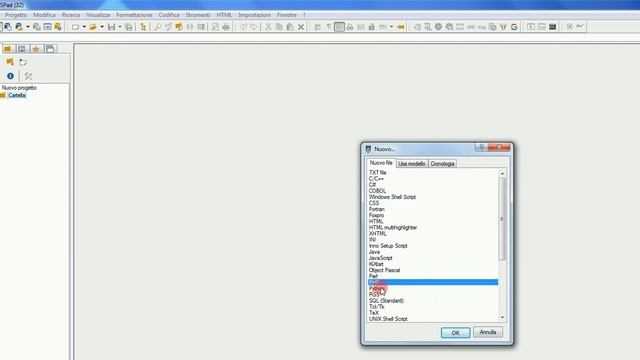
Task: Click the orange pin arrow icon
Action: [401, 27]
